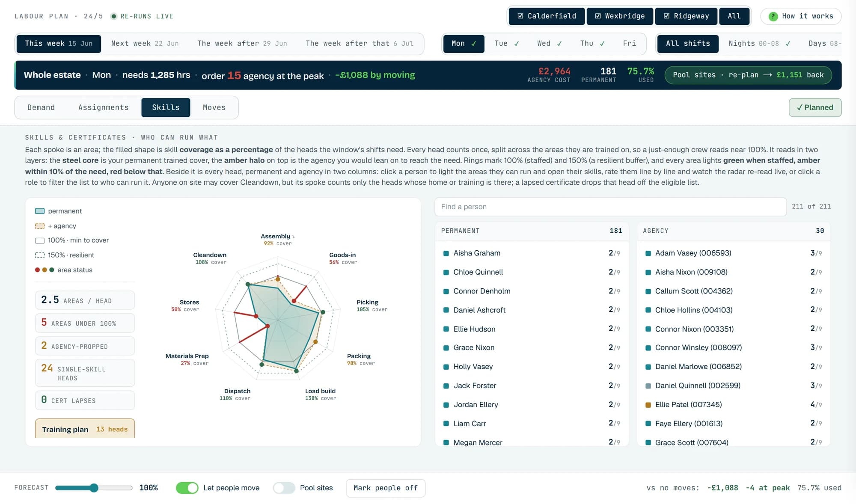
Task: Click the green live status dot
Action: (114, 16)
